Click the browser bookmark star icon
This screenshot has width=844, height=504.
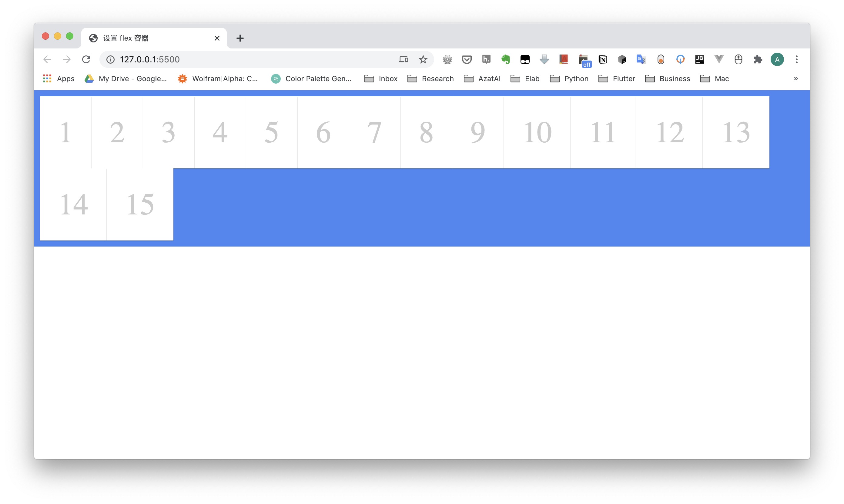coord(423,59)
